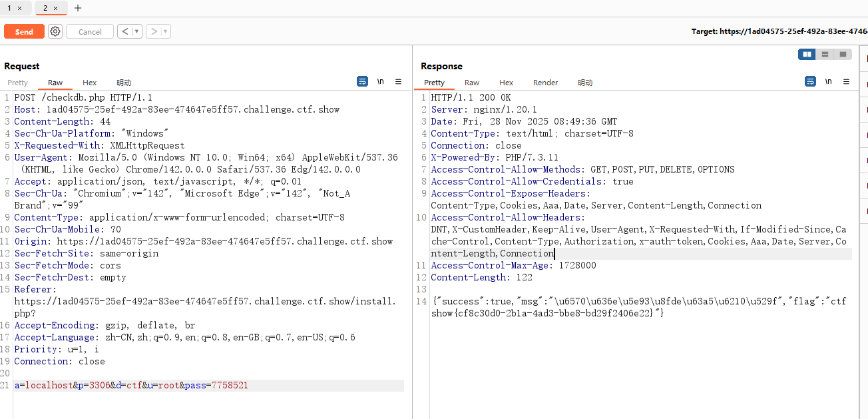Toggle word wrap in the Request editor

[x=362, y=81]
